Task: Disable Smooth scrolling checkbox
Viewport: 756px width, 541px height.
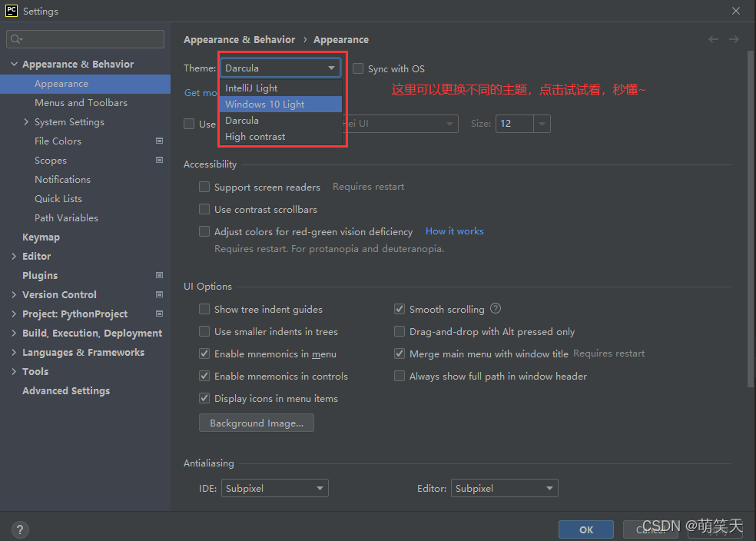Action: pos(400,309)
